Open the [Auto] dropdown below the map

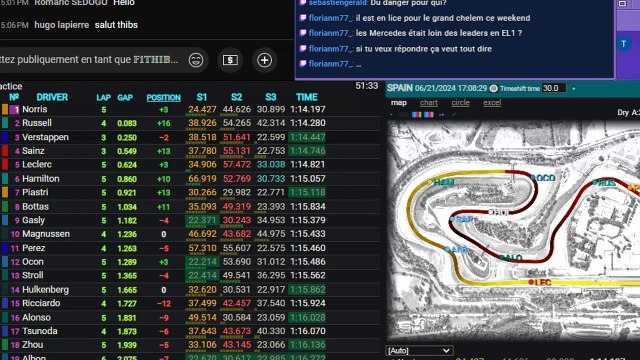click(419, 351)
